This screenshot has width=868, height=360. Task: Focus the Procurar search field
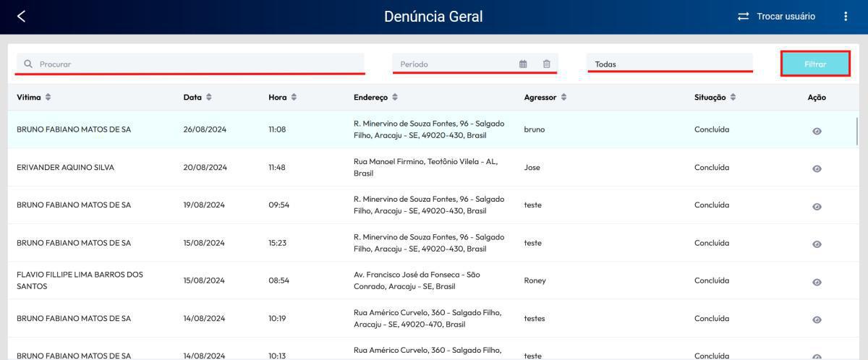(190, 64)
